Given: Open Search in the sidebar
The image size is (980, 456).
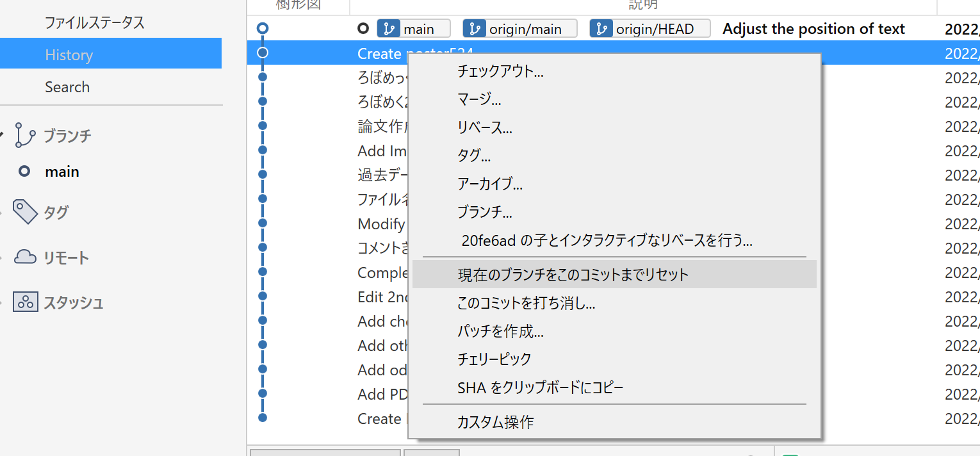Looking at the screenshot, I should pyautogui.click(x=67, y=87).
